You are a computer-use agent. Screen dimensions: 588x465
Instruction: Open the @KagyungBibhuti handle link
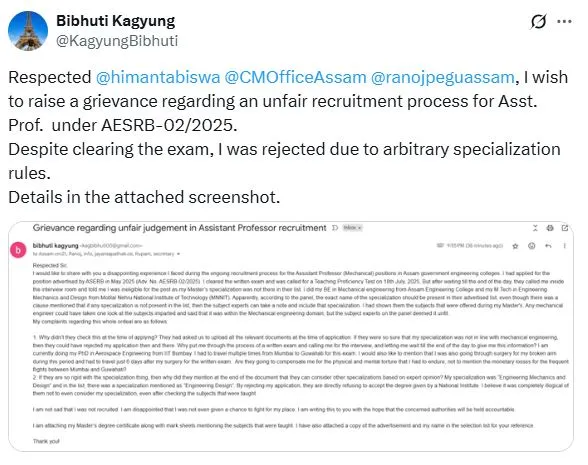tap(117, 41)
